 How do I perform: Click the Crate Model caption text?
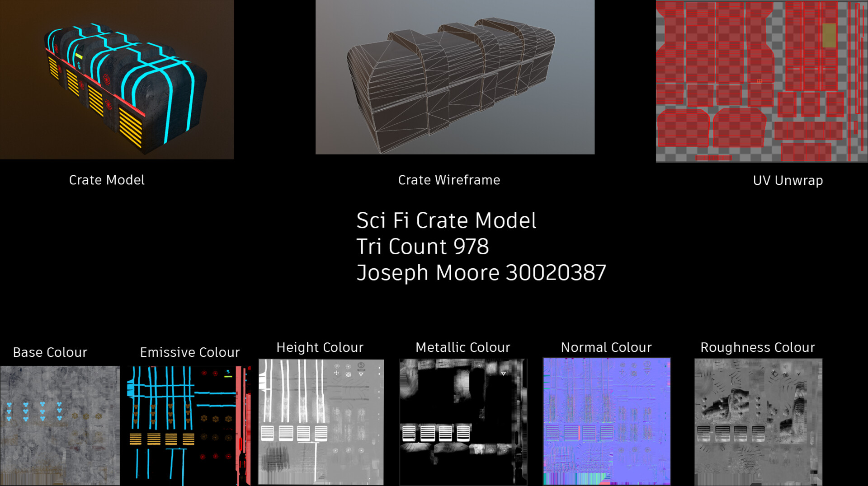click(x=107, y=180)
